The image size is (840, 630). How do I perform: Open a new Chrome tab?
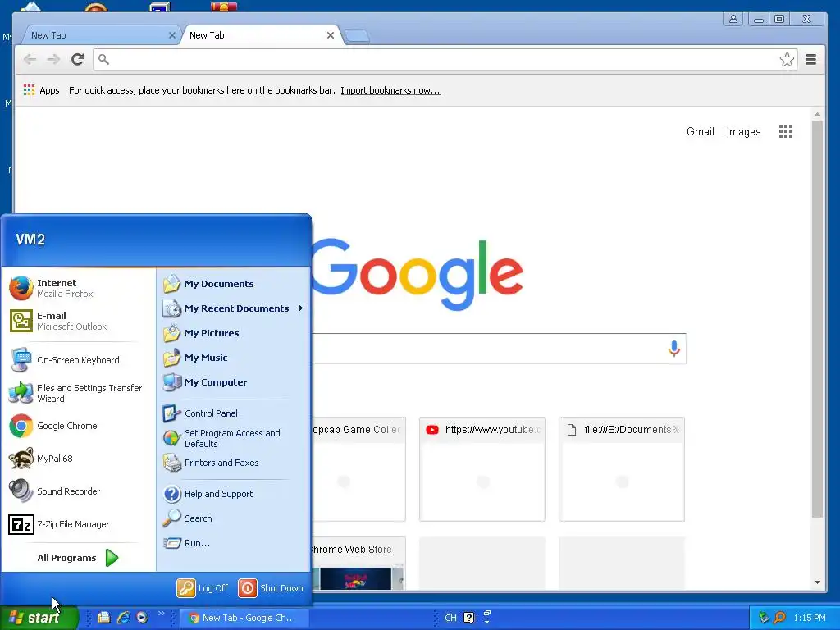point(357,36)
